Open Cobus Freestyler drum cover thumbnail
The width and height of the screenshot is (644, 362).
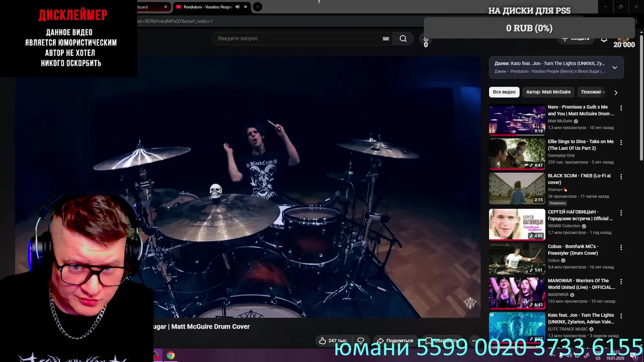click(x=517, y=259)
